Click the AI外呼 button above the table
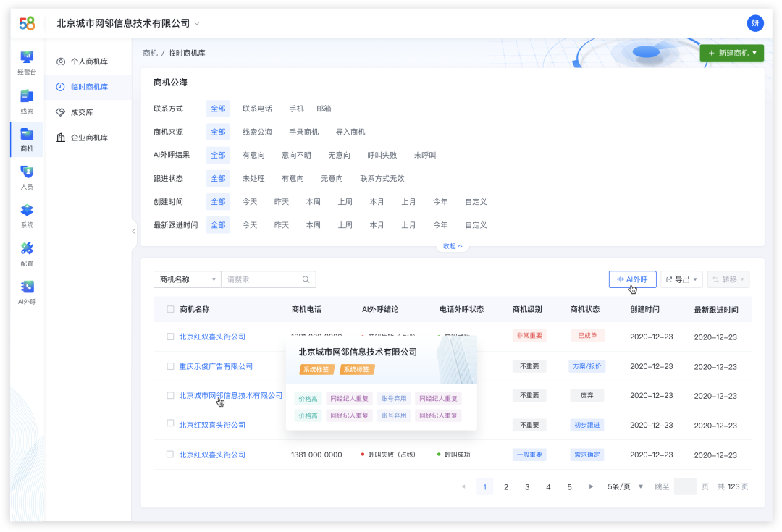782x532 pixels. [632, 279]
